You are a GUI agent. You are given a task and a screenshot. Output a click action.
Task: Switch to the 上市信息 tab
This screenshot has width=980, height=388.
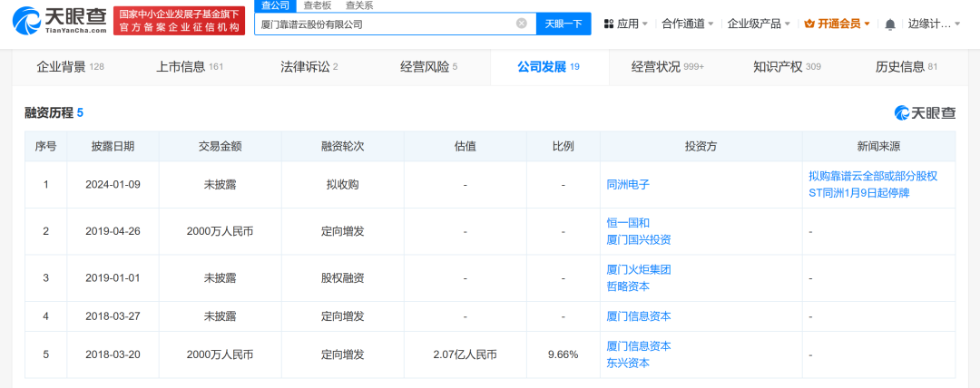(x=190, y=67)
